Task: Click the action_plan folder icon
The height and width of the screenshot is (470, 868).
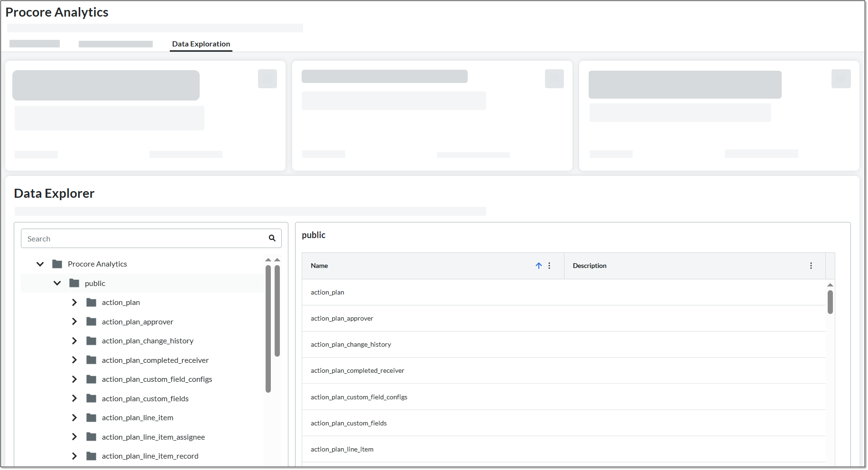Action: pos(92,302)
